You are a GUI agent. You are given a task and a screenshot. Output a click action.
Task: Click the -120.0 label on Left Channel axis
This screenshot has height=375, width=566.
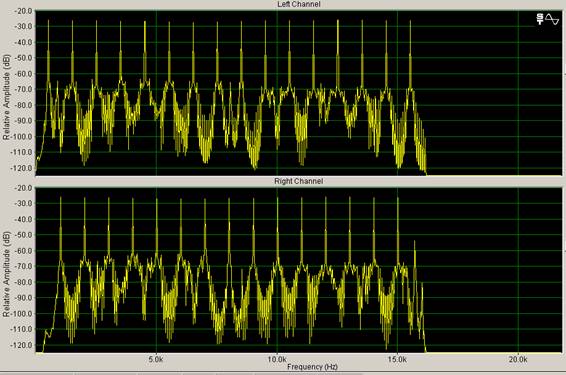(x=23, y=168)
